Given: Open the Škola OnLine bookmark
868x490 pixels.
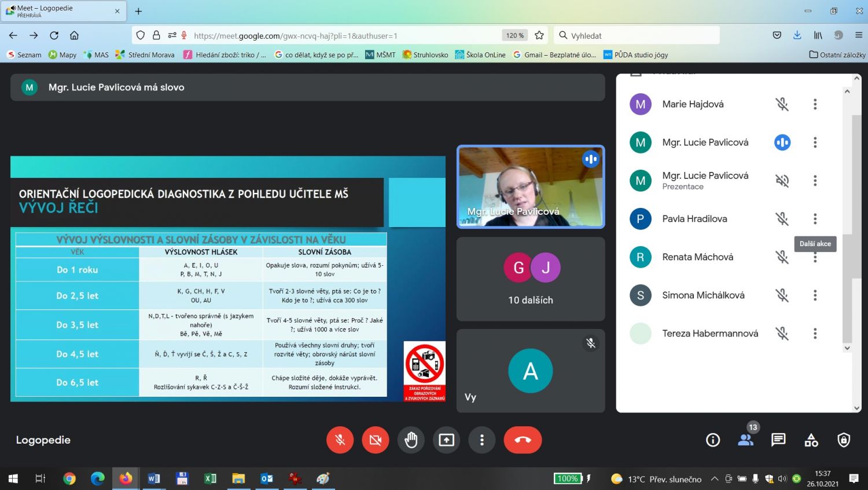Looking at the screenshot, I should [x=480, y=54].
